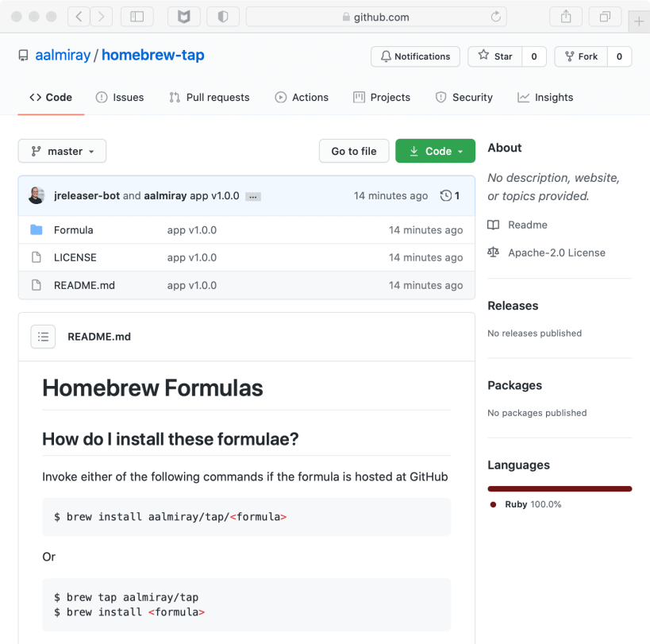Click the Ruby language progress bar
650x644 pixels.
coord(560,489)
